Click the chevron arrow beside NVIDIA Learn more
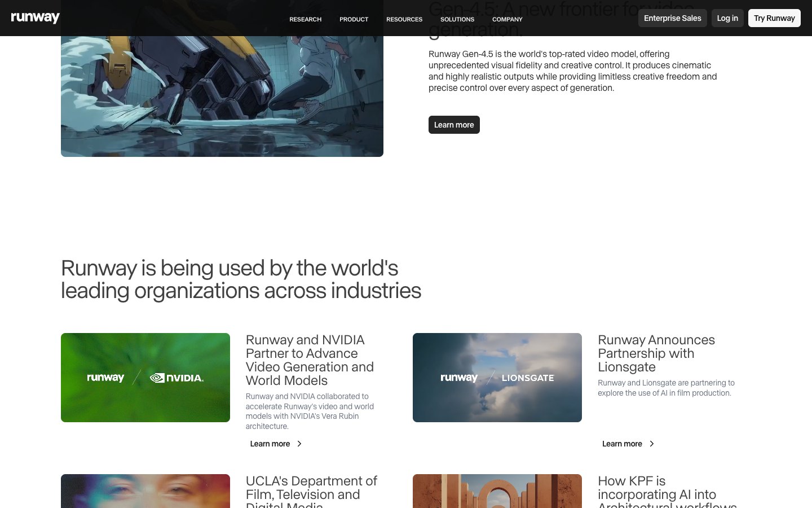Image resolution: width=812 pixels, height=508 pixels. pos(299,444)
